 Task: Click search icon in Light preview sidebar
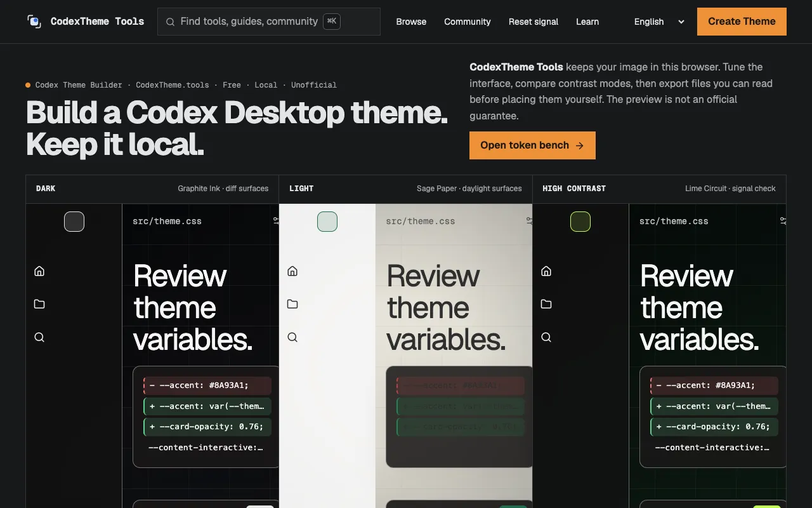coord(292,337)
